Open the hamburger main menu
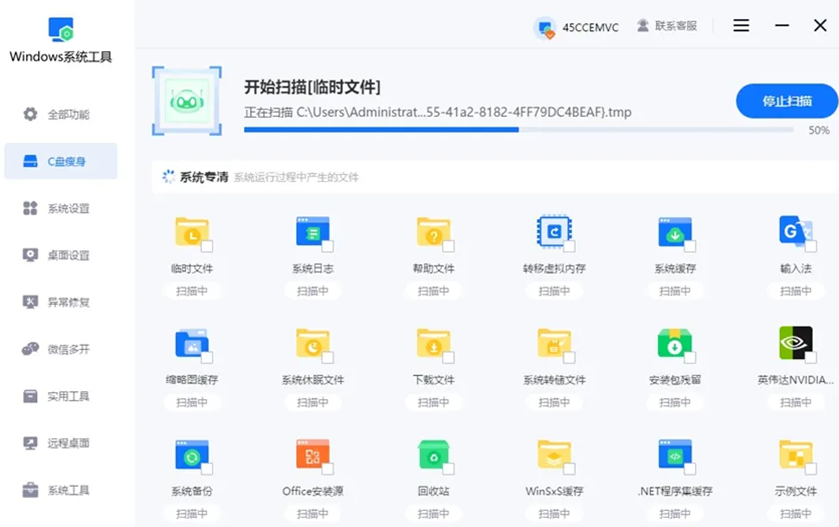Image resolution: width=839 pixels, height=527 pixels. coord(741,25)
